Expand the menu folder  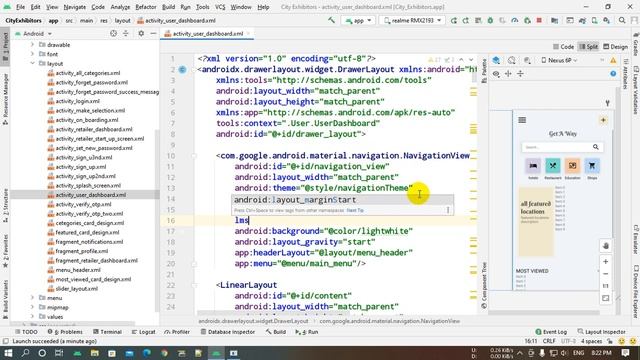(x=32, y=298)
